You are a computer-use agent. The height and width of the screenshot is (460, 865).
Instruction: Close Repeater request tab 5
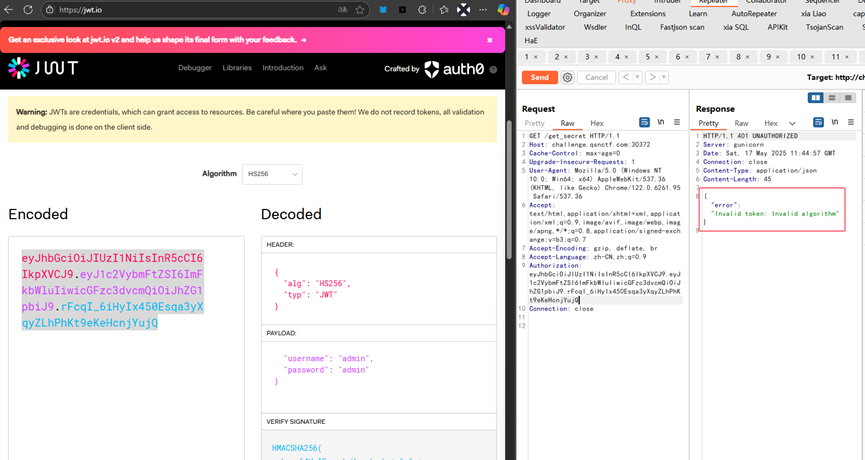pos(656,57)
